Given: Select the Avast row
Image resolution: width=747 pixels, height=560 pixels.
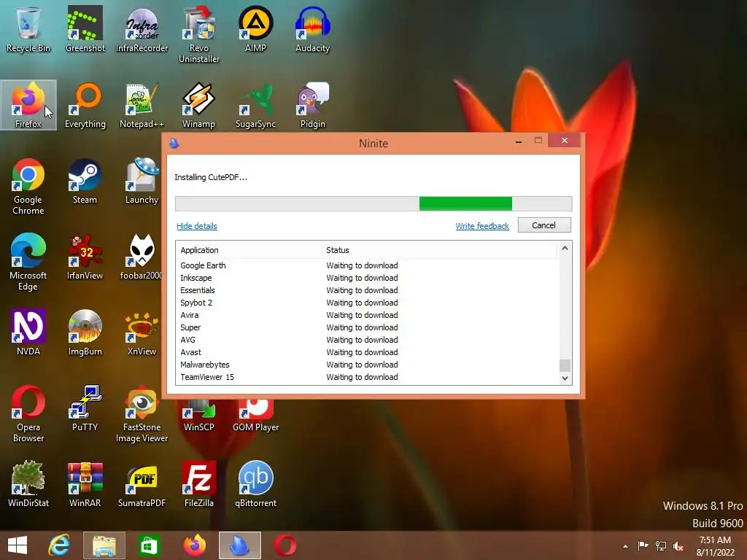Looking at the screenshot, I should (x=367, y=352).
